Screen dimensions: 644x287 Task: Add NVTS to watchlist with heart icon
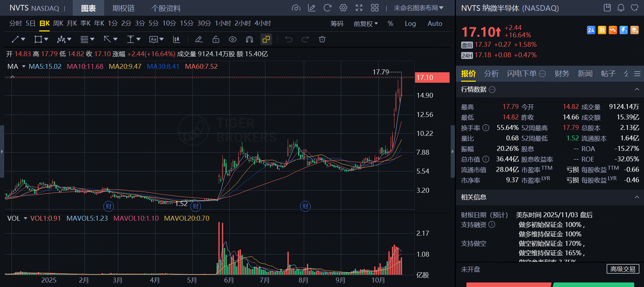635,8
